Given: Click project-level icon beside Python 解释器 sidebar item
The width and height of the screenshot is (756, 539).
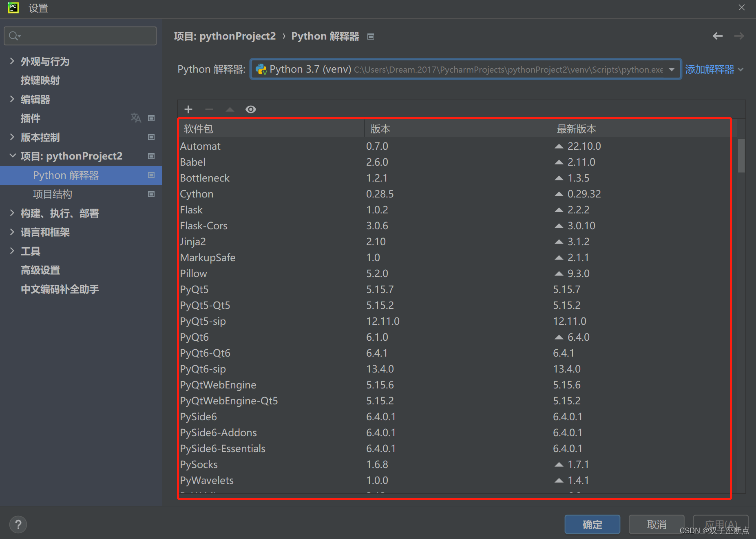Looking at the screenshot, I should (151, 175).
